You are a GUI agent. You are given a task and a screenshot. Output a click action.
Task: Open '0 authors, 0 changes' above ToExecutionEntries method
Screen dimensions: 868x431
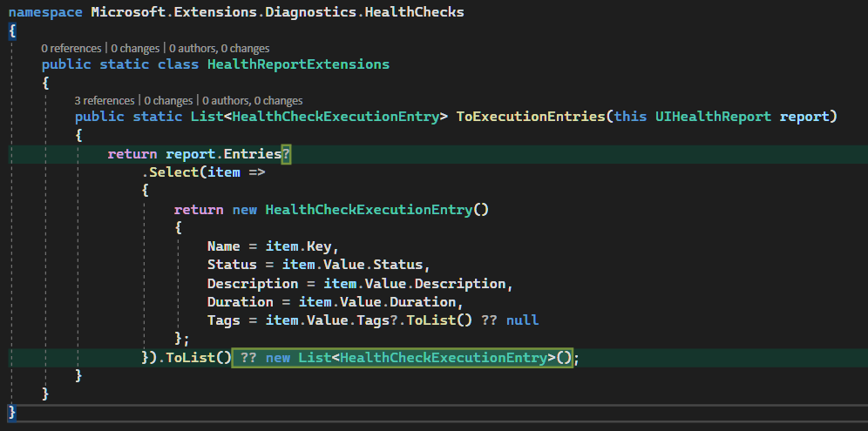point(253,101)
